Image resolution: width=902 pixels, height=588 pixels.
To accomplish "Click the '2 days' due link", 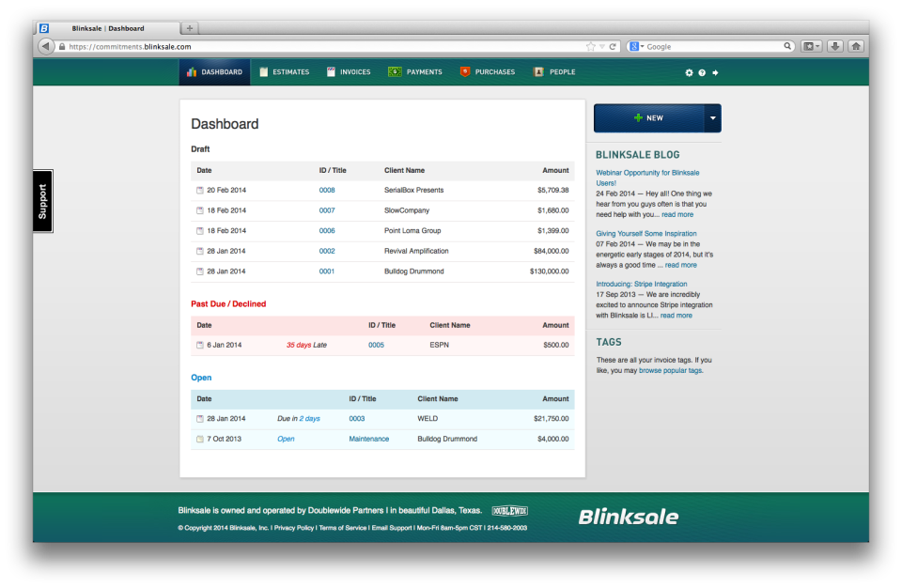I will (x=309, y=419).
